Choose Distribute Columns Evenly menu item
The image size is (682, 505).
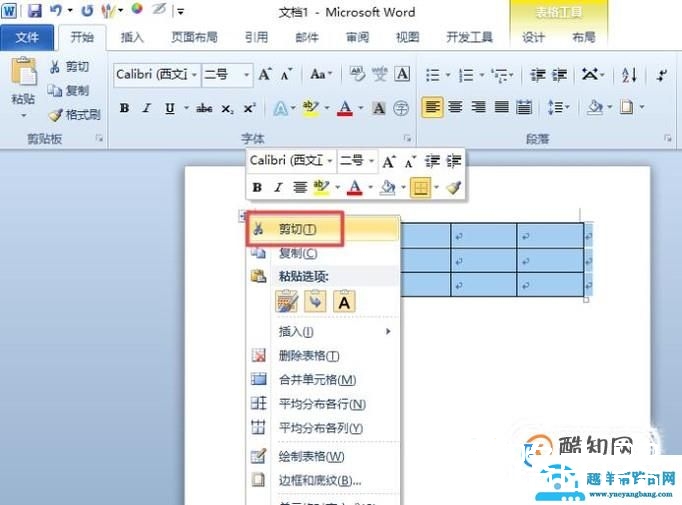[x=324, y=428]
